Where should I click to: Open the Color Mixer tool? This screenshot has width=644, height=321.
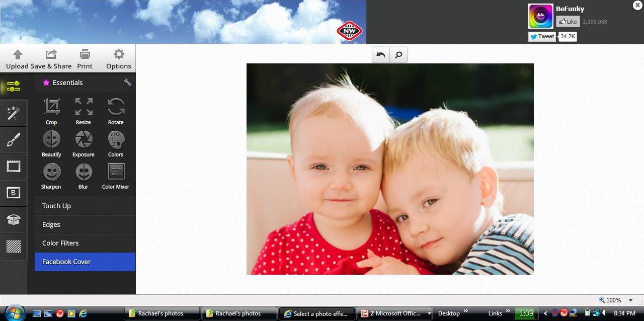click(x=115, y=176)
